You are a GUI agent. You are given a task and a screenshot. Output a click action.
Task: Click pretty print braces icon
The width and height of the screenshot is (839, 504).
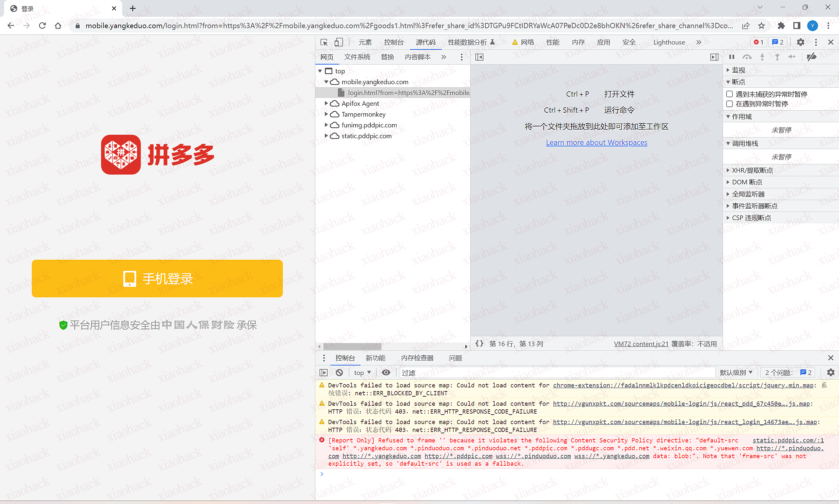click(479, 343)
